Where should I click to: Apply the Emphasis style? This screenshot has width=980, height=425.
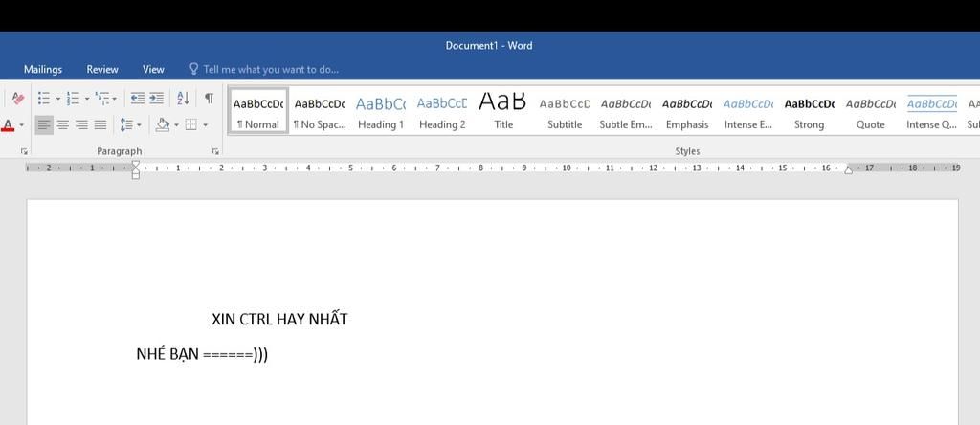click(687, 111)
